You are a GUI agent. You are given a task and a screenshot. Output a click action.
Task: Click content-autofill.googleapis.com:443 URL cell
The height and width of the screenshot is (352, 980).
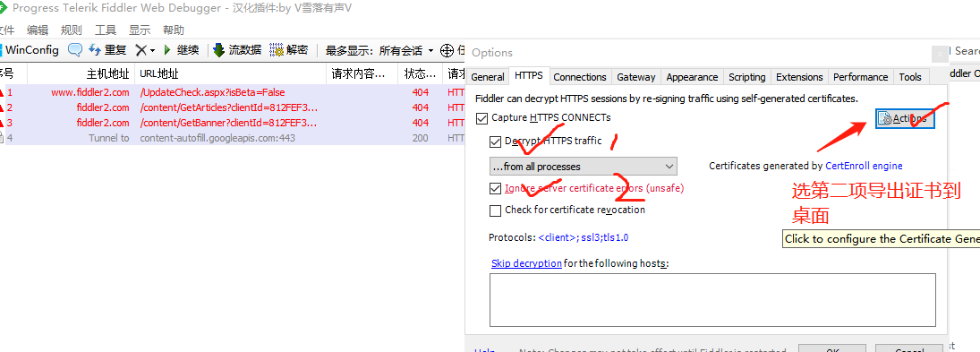217,138
